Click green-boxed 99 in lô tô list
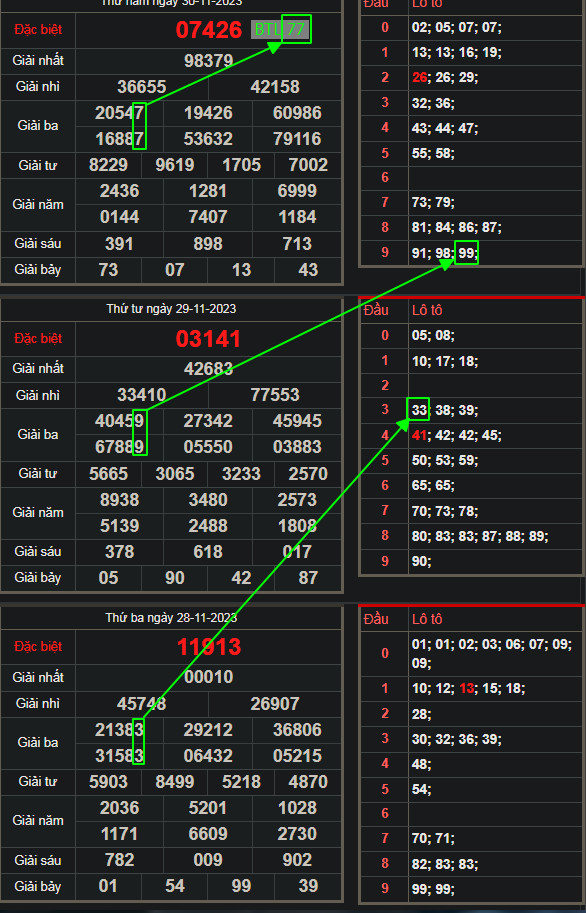Viewport: 586px width, 913px height. [x=466, y=253]
